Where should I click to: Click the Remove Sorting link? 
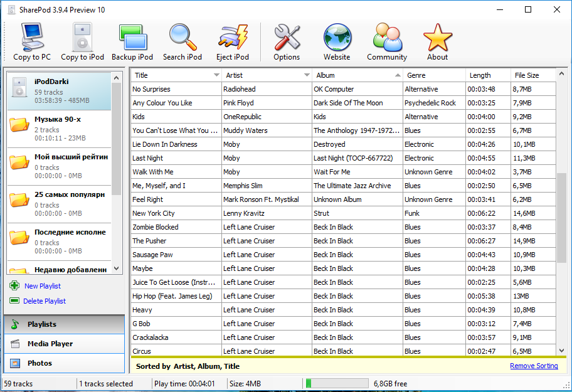[533, 366]
